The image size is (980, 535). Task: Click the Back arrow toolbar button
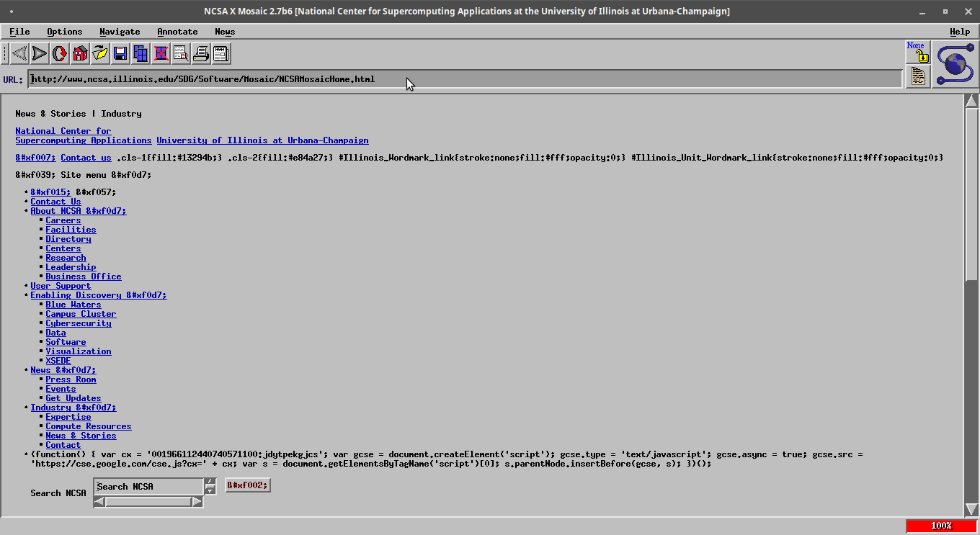pos(19,53)
